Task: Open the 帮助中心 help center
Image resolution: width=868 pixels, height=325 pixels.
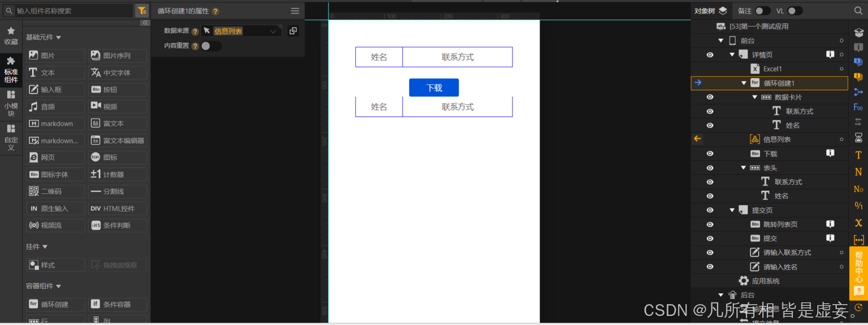Action: point(859,272)
